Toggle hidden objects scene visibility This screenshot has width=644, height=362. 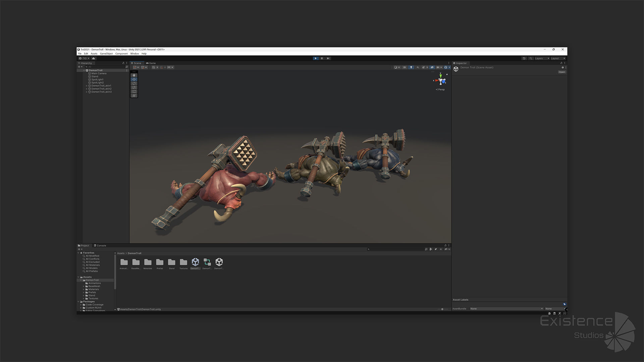(432, 67)
